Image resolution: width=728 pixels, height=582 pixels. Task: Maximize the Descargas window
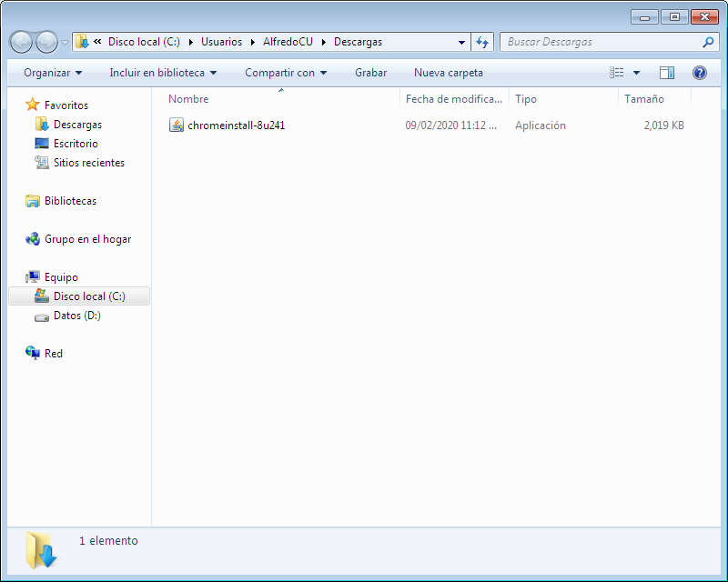tap(674, 17)
